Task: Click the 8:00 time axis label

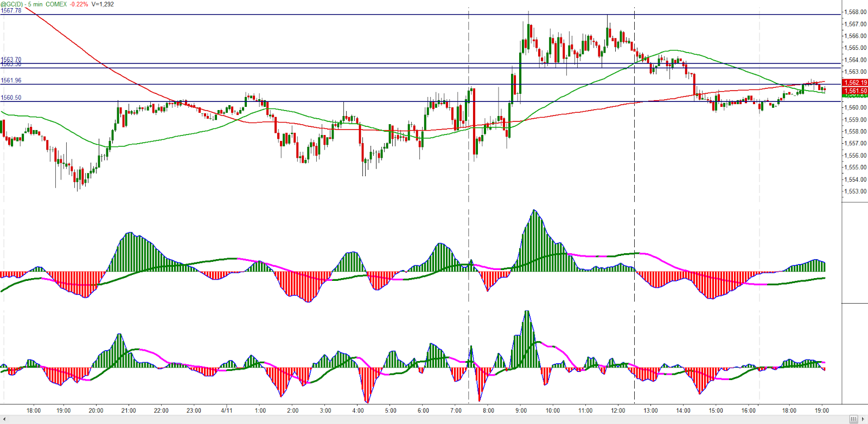Action: [x=488, y=410]
